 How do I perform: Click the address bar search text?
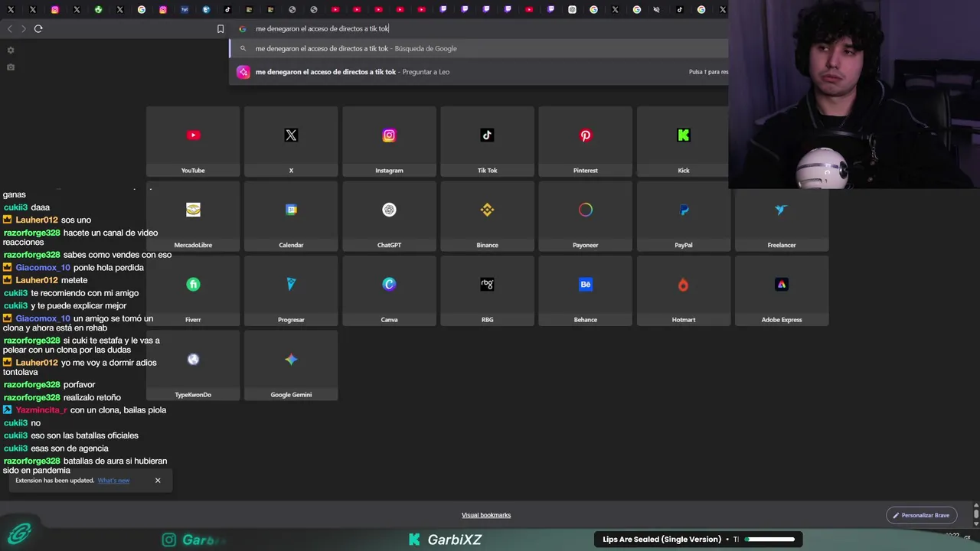322,28
